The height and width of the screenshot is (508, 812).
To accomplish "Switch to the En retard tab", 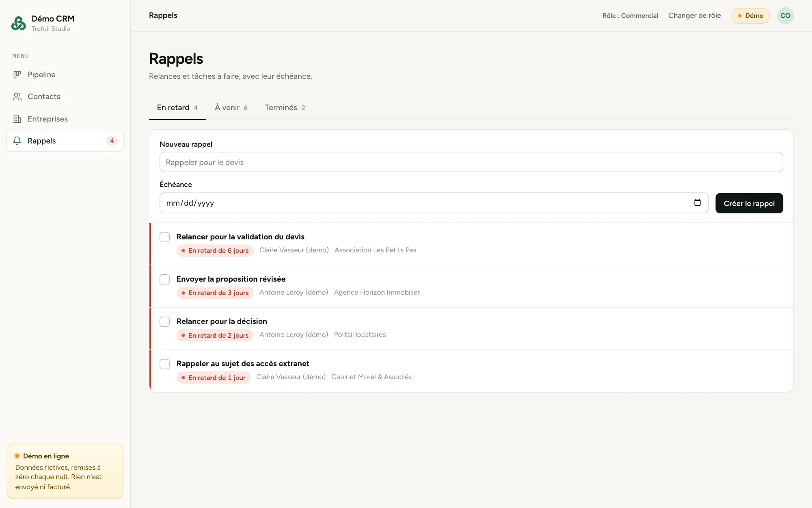I will [177, 108].
